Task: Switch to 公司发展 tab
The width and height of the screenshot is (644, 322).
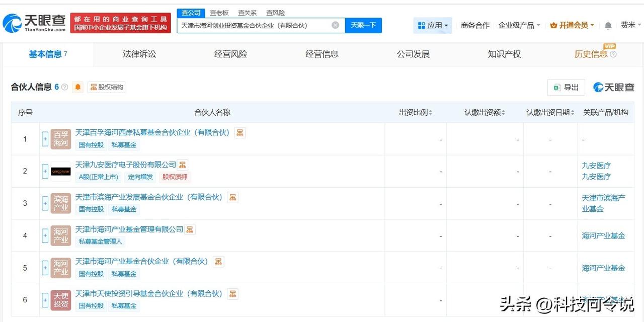Action: click(413, 54)
